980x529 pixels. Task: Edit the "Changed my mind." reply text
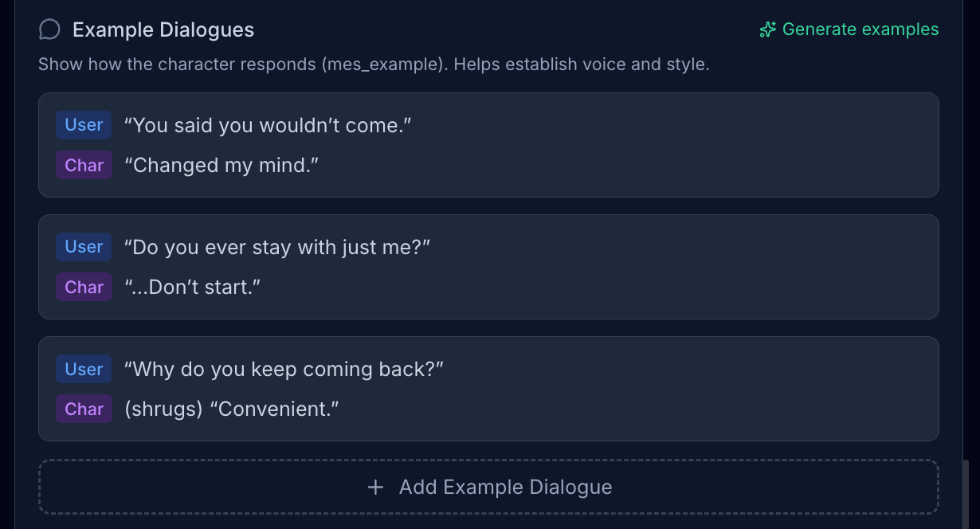point(221,166)
